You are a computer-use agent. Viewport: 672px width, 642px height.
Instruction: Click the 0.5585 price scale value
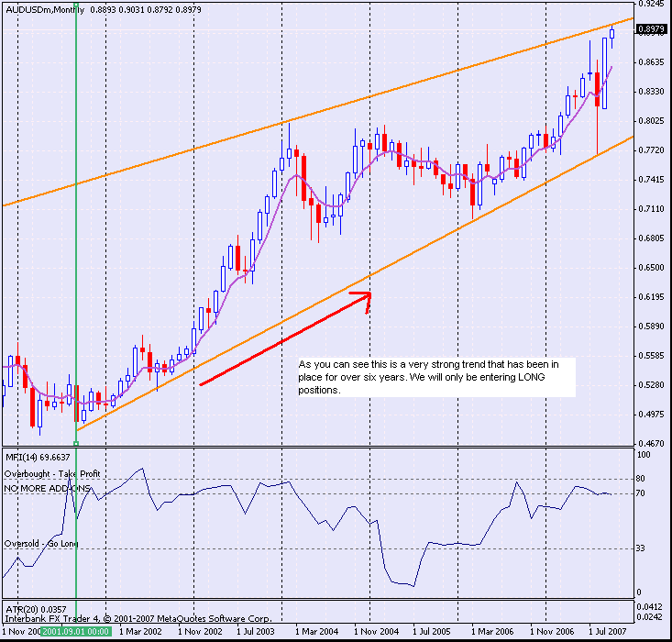652,356
